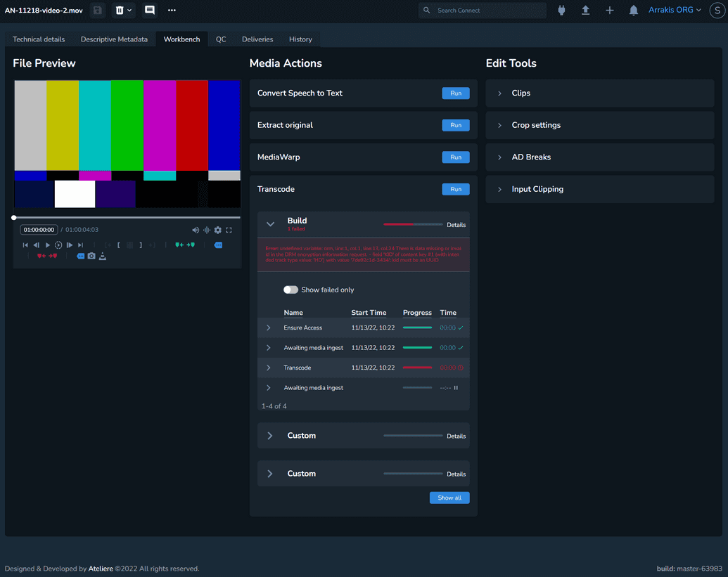Expand the failed Transcode job row
The image size is (728, 577).
click(269, 368)
